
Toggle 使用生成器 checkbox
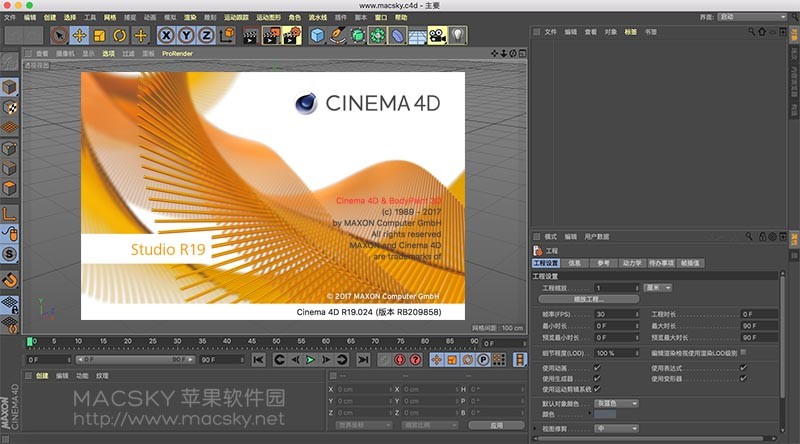pos(597,378)
